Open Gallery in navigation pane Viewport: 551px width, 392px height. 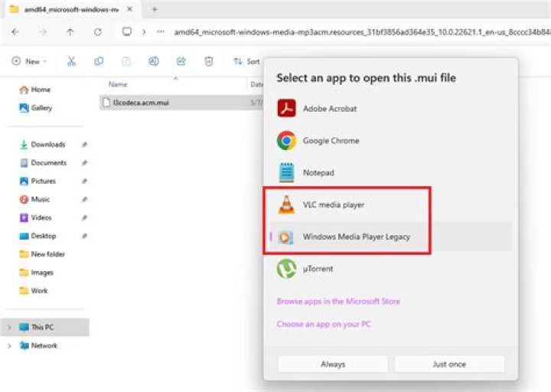(x=36, y=108)
